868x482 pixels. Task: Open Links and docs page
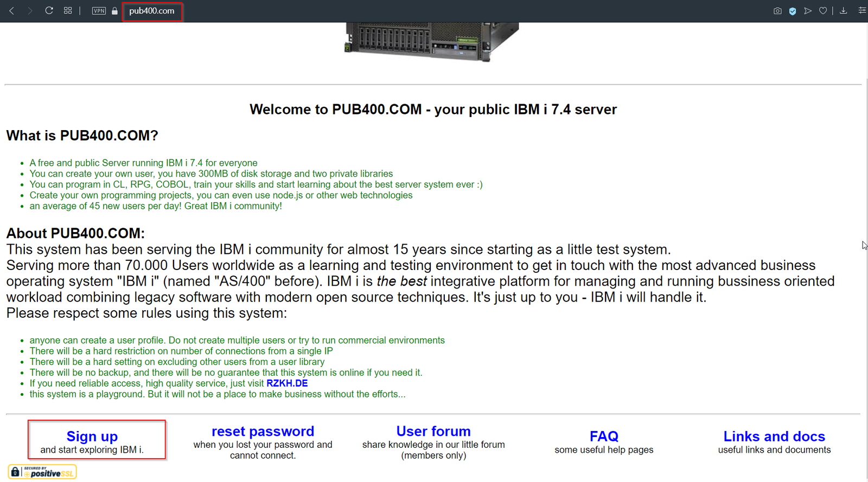pyautogui.click(x=774, y=436)
